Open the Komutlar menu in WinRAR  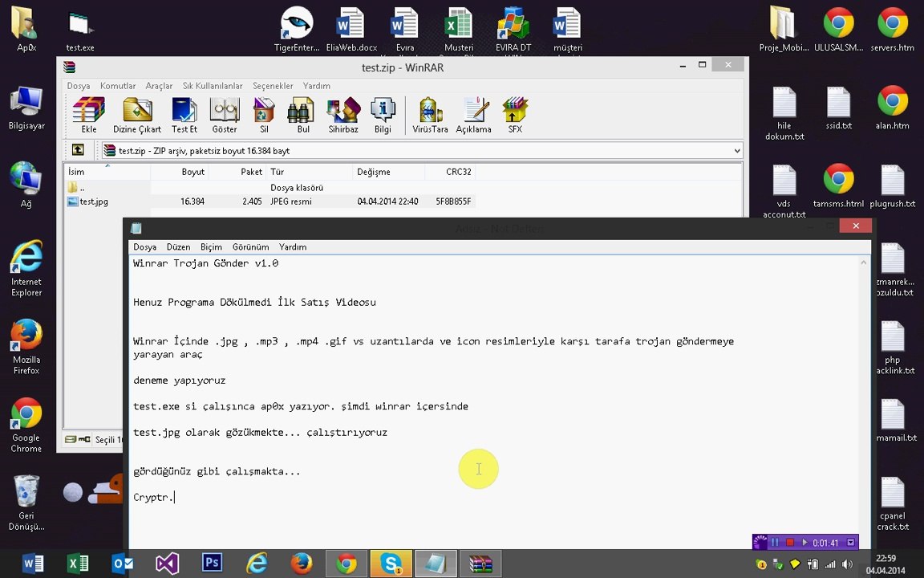[118, 86]
